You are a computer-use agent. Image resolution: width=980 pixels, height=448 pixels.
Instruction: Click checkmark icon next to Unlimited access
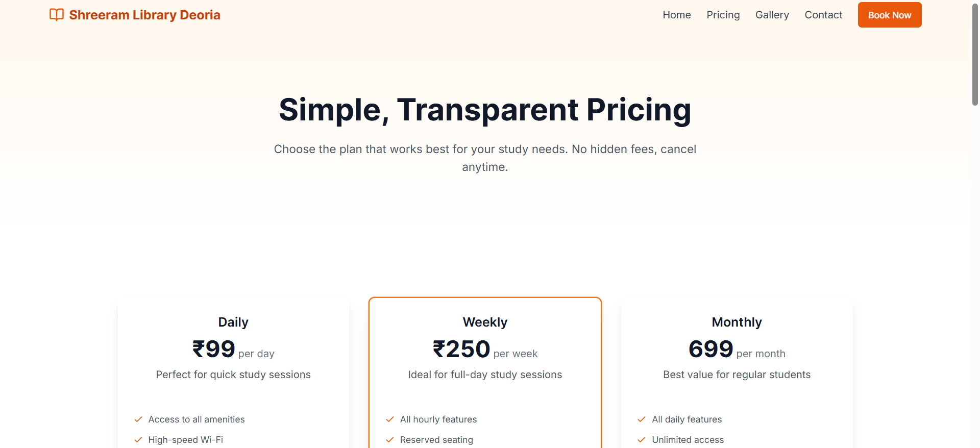coord(642,440)
